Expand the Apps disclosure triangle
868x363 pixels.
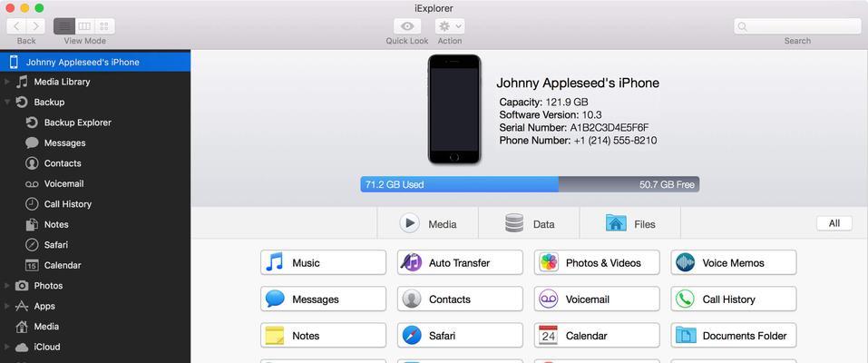coord(6,307)
